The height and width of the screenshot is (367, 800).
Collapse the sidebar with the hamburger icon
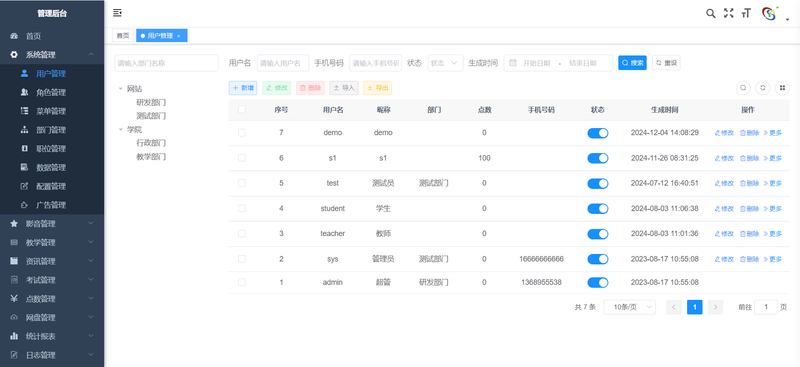coord(117,13)
